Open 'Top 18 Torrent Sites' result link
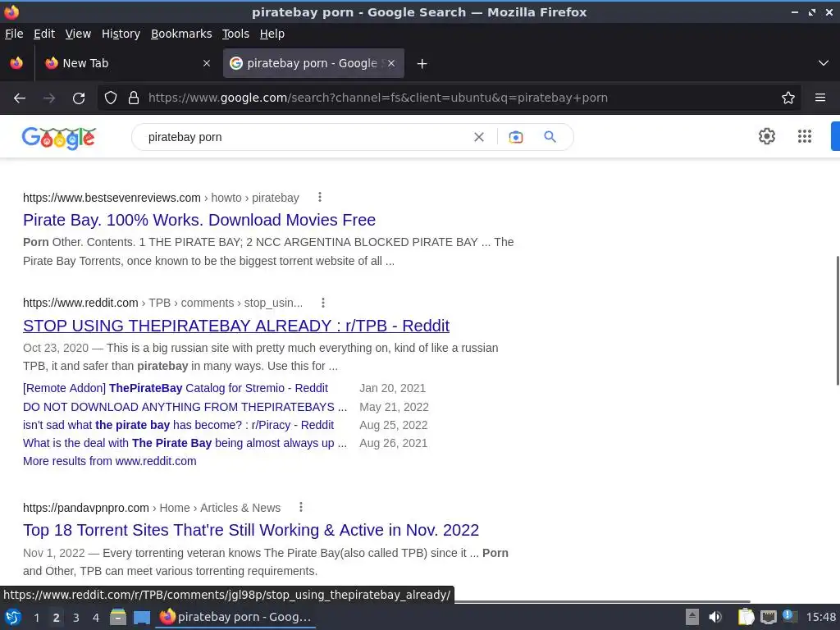 251,531
